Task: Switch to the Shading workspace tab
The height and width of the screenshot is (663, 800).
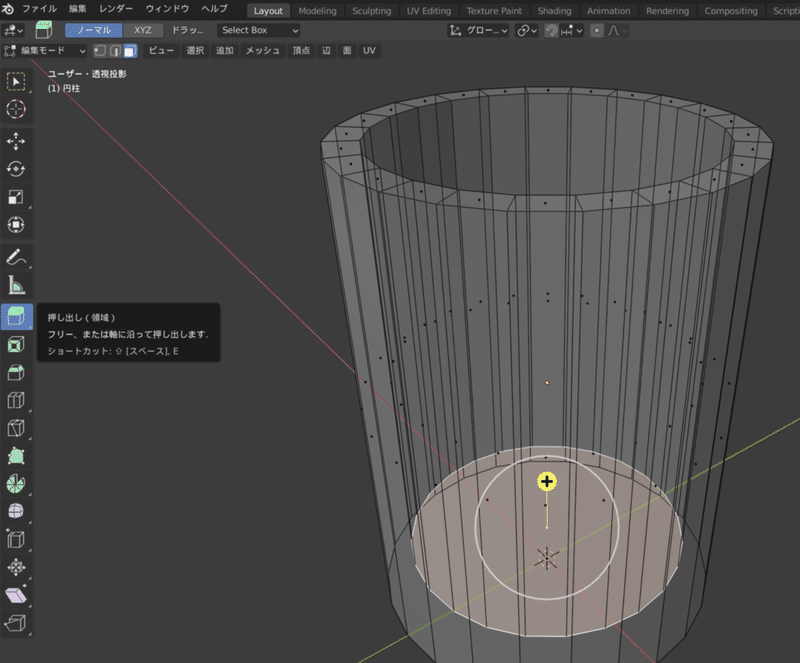Action: coord(554,11)
